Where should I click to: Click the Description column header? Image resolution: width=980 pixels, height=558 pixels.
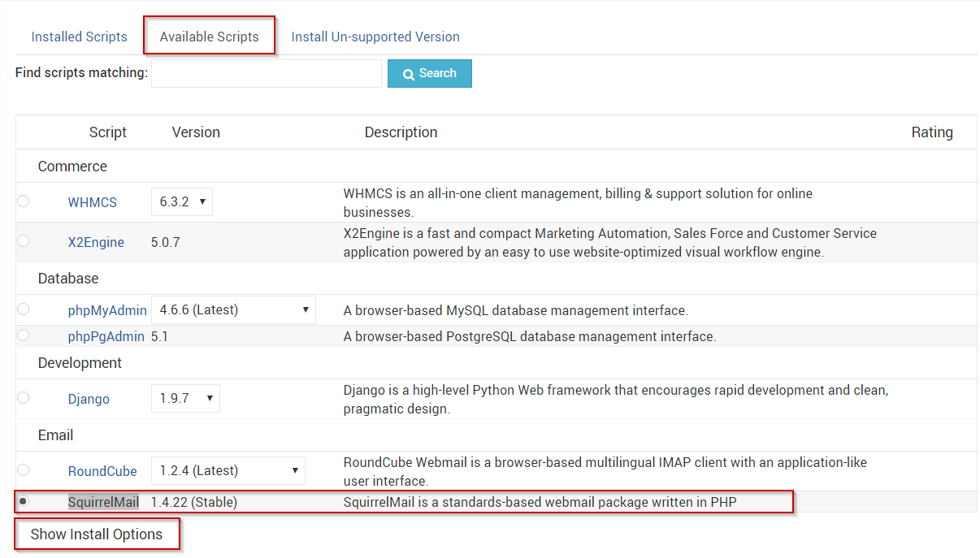click(401, 132)
